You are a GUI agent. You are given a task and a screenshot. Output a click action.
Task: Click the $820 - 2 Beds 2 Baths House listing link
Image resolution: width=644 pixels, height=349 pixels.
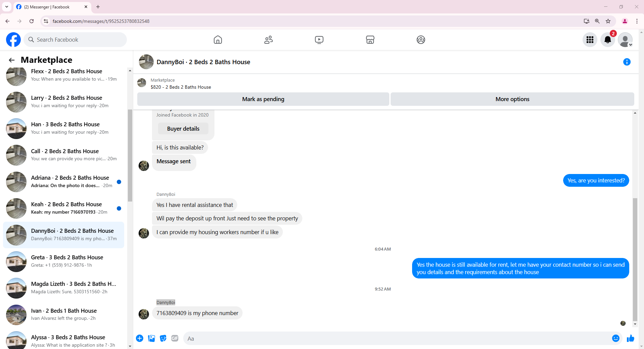pos(181,87)
